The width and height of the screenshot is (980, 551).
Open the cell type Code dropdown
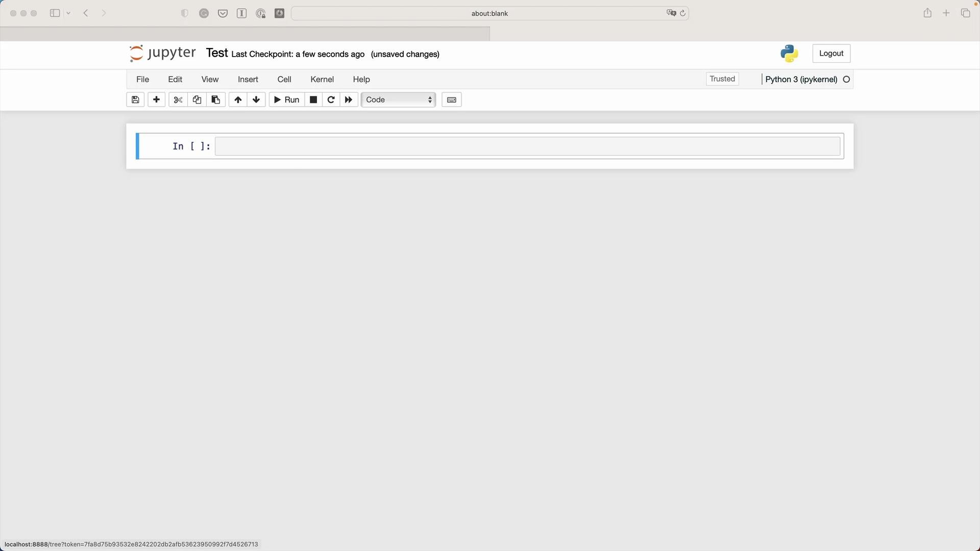(x=399, y=99)
